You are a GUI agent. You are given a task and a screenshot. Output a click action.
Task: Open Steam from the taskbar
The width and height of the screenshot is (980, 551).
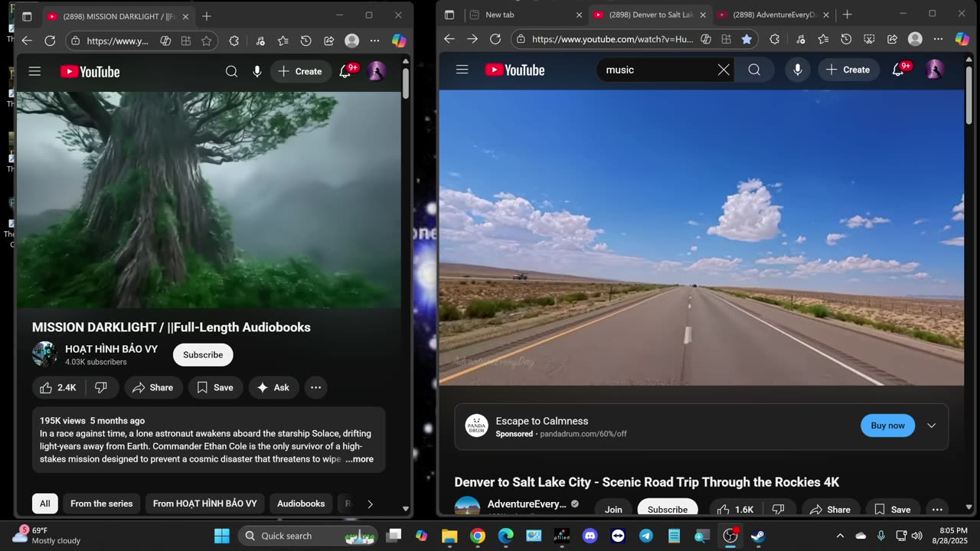(758, 536)
